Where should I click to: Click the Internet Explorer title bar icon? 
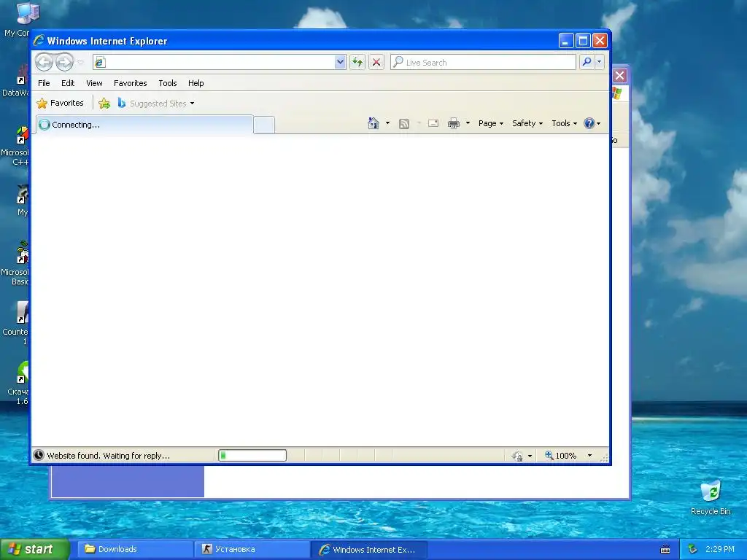click(x=39, y=41)
